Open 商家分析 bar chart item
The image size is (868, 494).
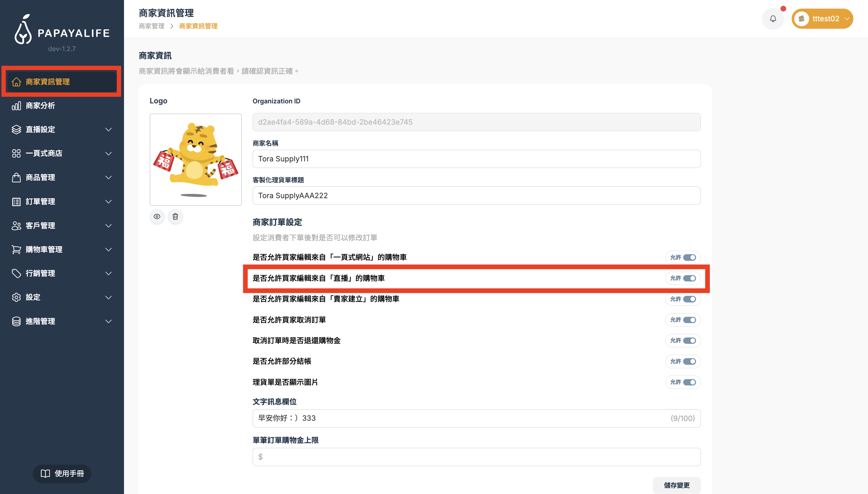(40, 105)
